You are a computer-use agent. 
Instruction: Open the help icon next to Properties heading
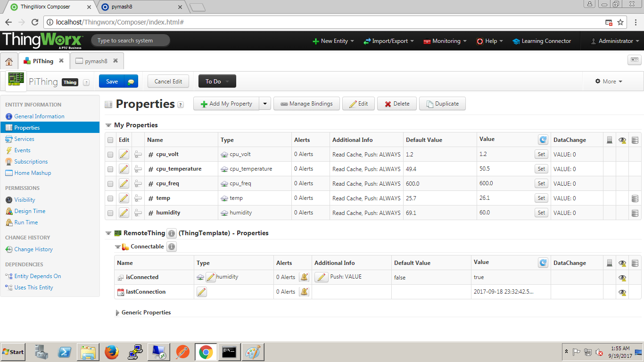pyautogui.click(x=181, y=105)
